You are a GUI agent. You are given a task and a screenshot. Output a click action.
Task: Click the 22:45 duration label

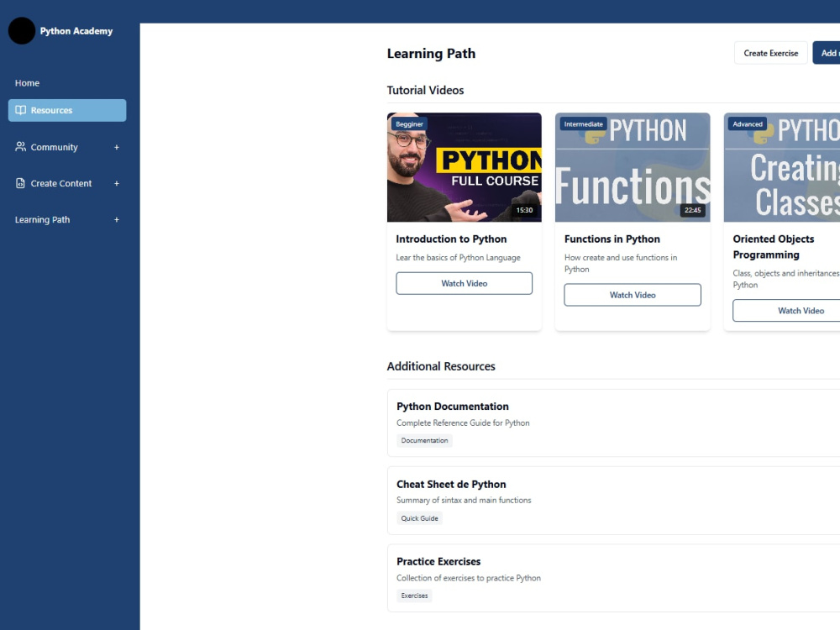coord(693,210)
